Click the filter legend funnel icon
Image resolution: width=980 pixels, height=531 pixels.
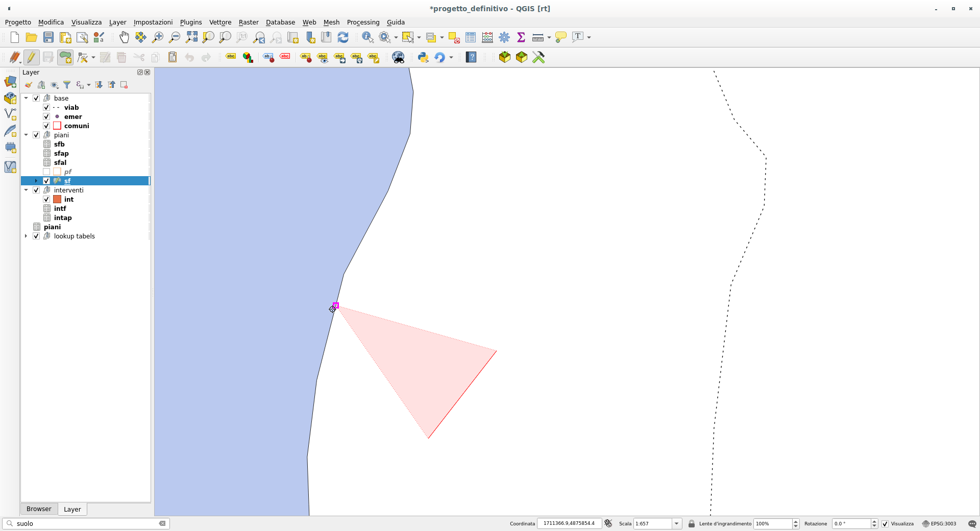click(67, 85)
